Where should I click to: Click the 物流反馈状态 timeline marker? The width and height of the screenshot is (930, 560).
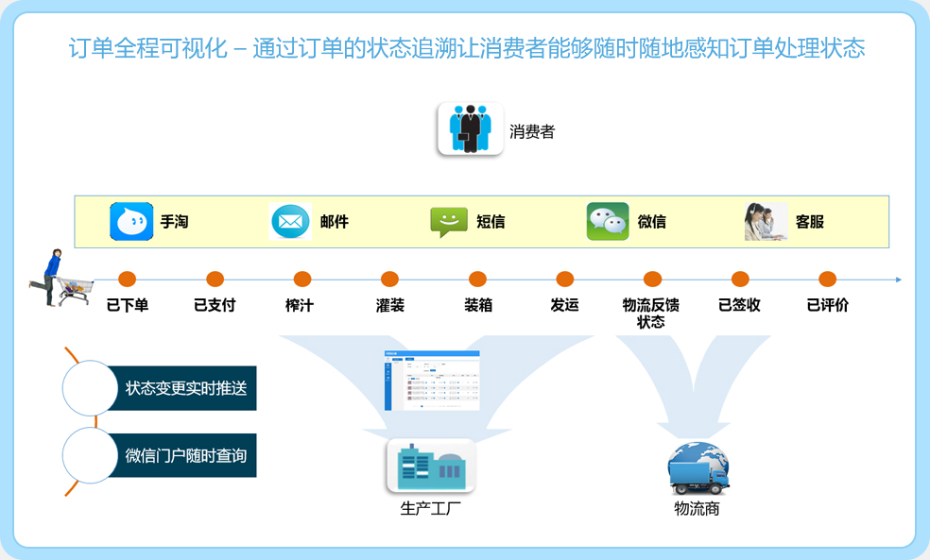tap(652, 280)
